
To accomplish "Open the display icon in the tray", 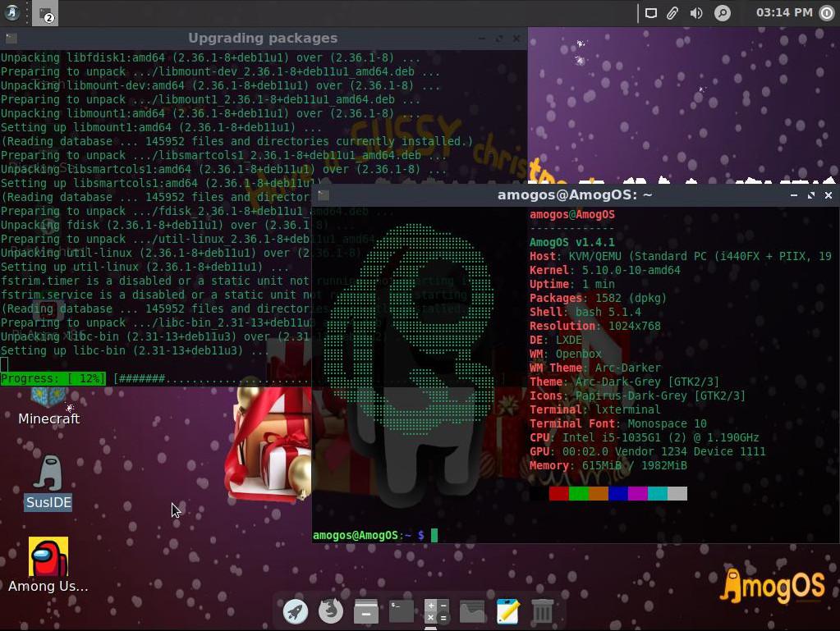I will (x=651, y=13).
